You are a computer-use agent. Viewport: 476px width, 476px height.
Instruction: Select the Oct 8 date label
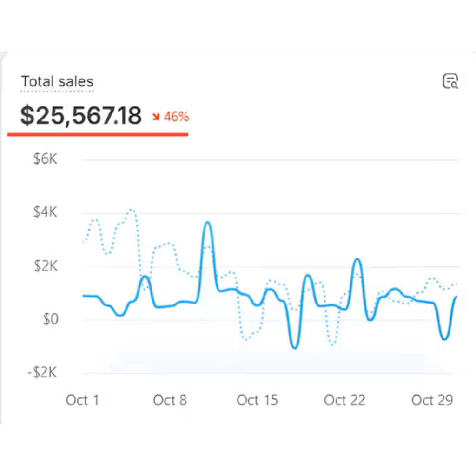tap(170, 400)
